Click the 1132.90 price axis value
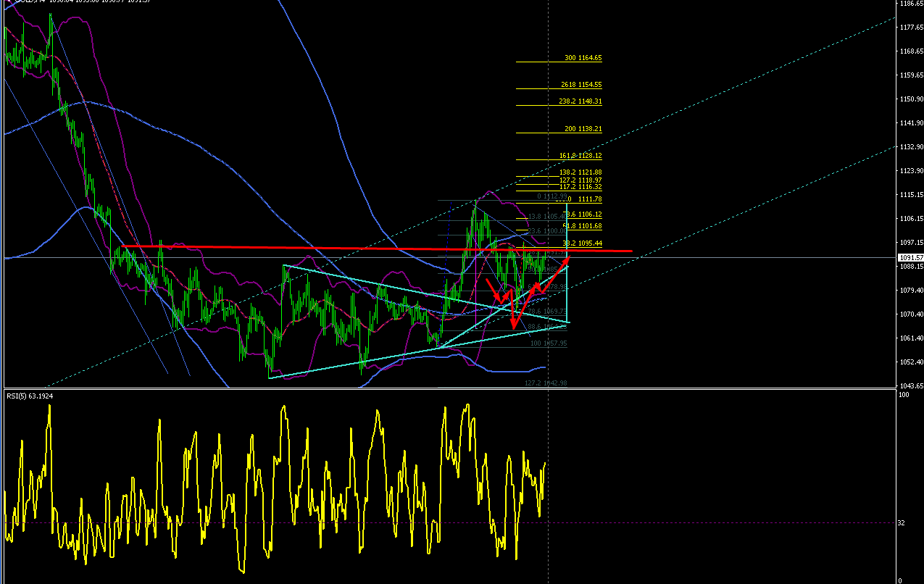 911,147
